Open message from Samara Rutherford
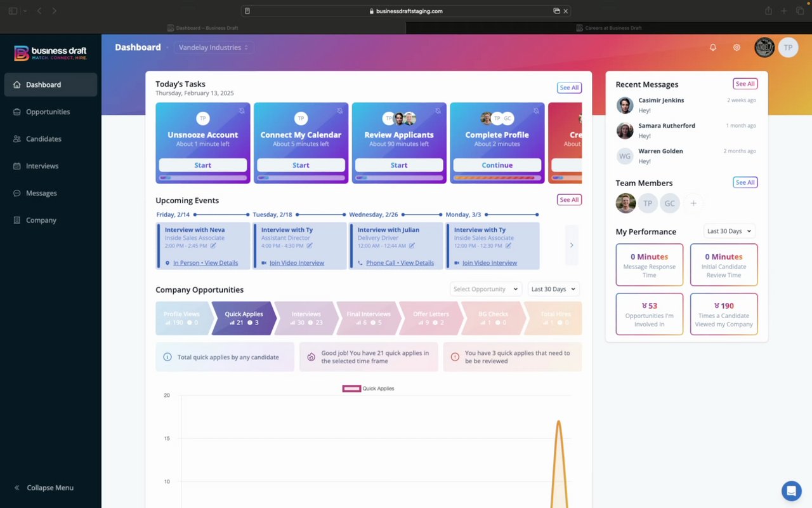 point(686,131)
